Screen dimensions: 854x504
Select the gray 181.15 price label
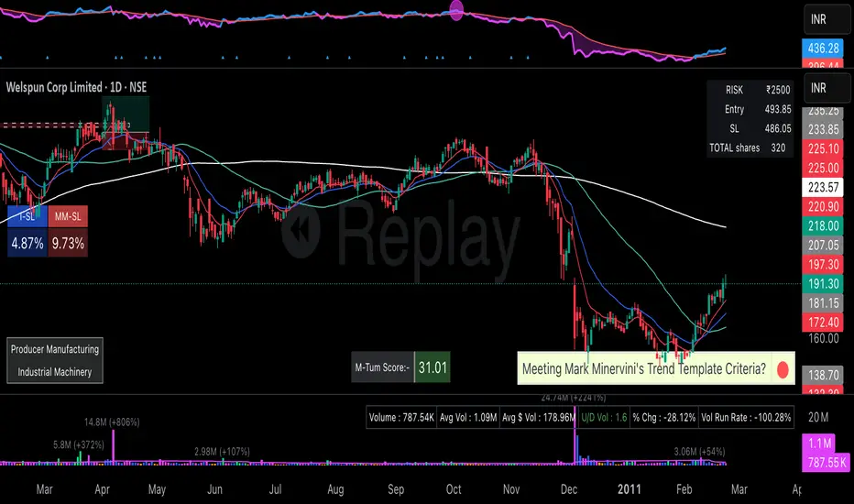point(823,303)
